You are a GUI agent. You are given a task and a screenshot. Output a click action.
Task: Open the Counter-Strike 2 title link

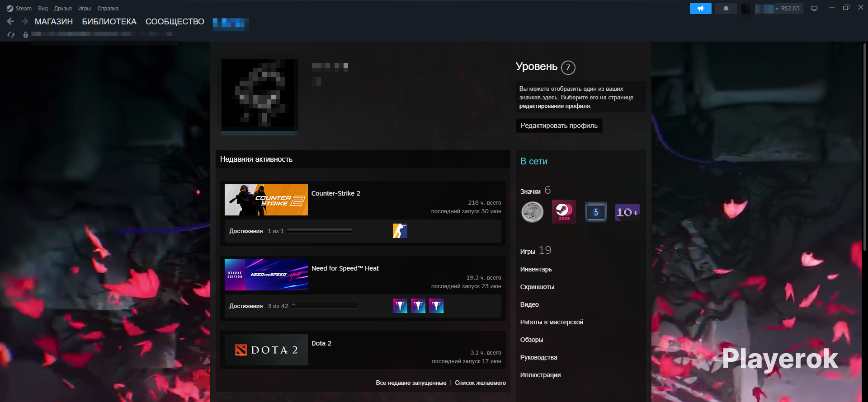click(x=336, y=193)
